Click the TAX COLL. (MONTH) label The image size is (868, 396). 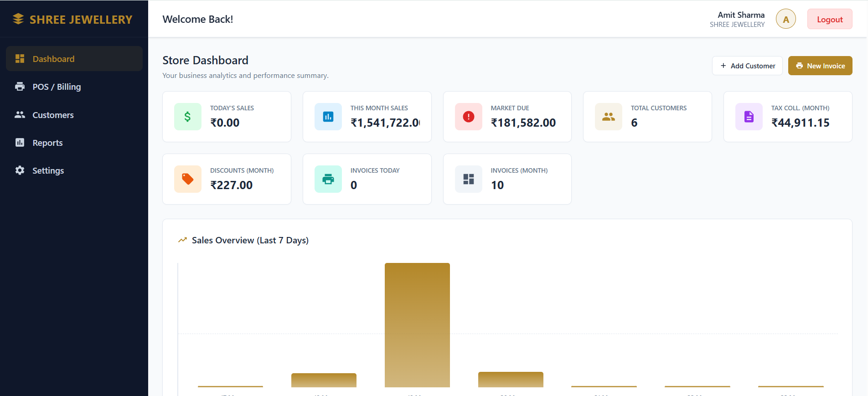tap(801, 108)
